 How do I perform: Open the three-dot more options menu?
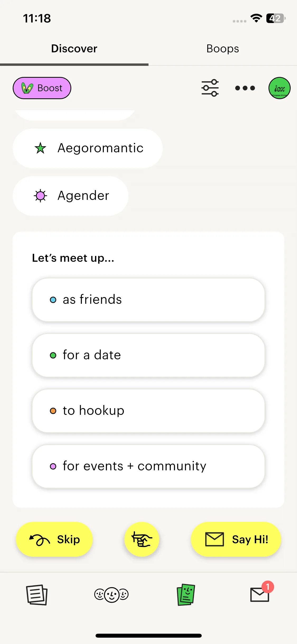245,88
